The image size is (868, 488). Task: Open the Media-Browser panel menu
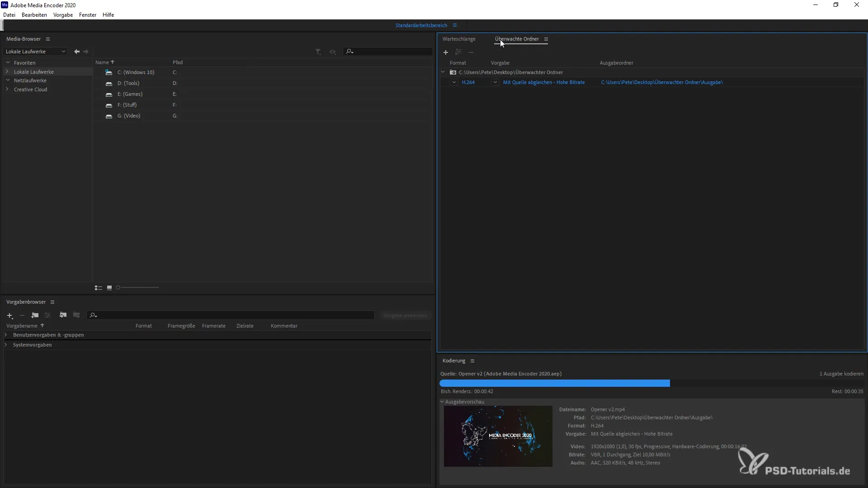pyautogui.click(x=48, y=39)
